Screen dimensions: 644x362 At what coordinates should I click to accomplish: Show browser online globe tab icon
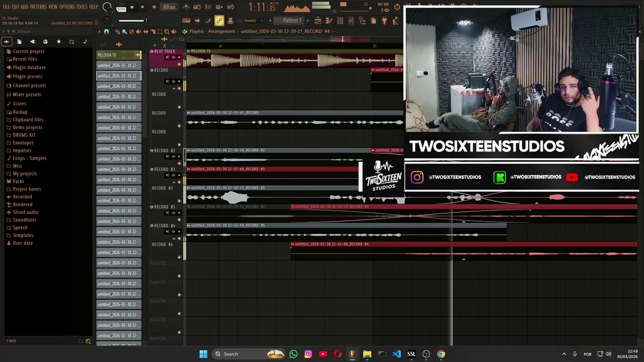pyautogui.click(x=45, y=41)
